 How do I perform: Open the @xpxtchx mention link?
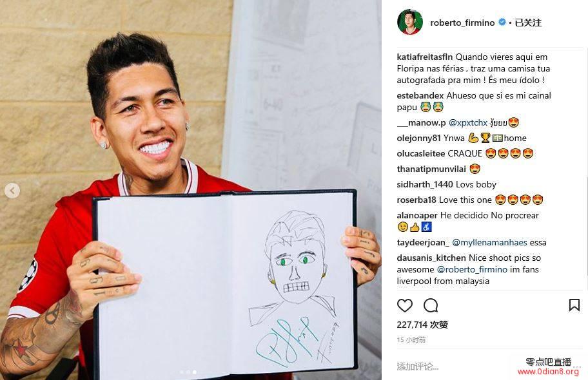468,122
